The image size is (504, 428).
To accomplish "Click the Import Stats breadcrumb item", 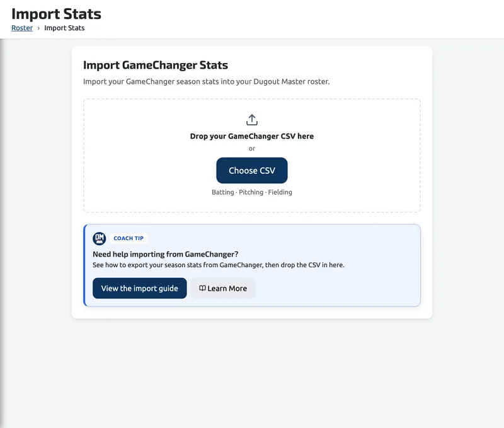I will tap(64, 28).
